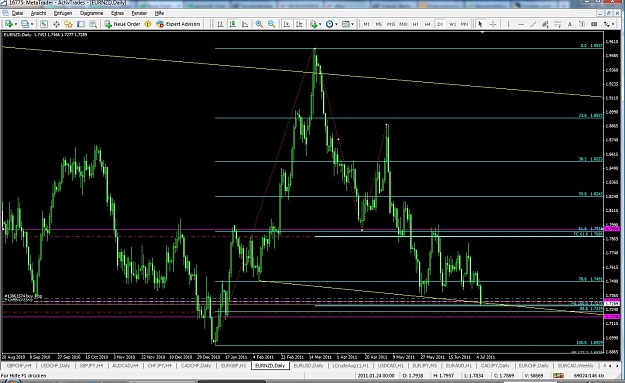Open the templates icon
This screenshot has width=625, height=383.
(346, 24)
